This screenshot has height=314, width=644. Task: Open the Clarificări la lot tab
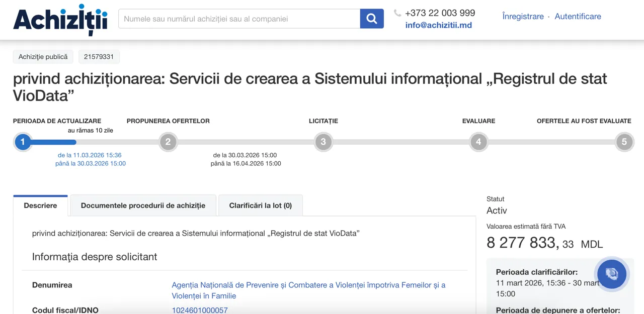[260, 205]
